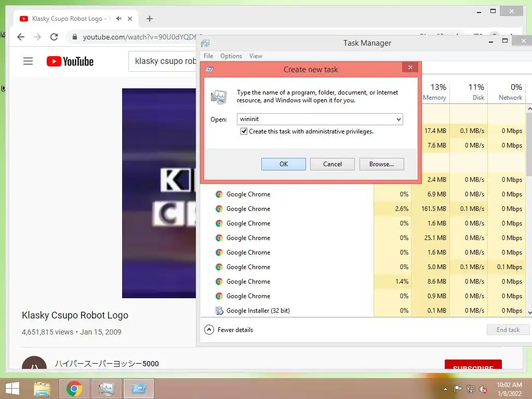Open the taskbar clock and date
Screen dimensions: 532x399
(x=509, y=389)
